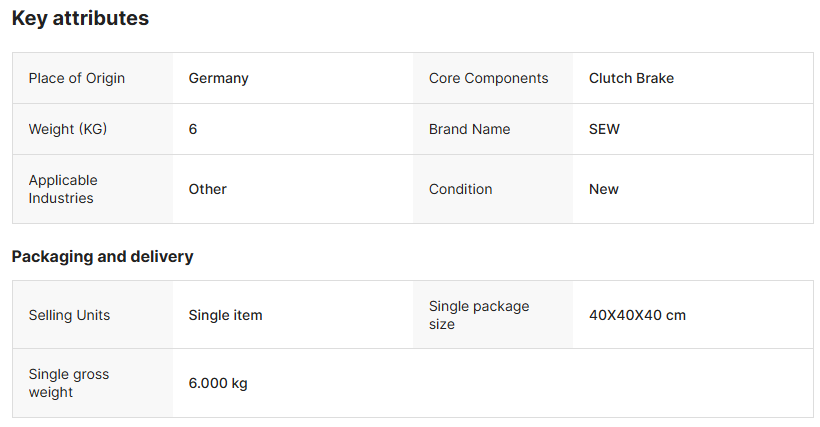Click the weight value 6
820x427 pixels.
tap(193, 129)
